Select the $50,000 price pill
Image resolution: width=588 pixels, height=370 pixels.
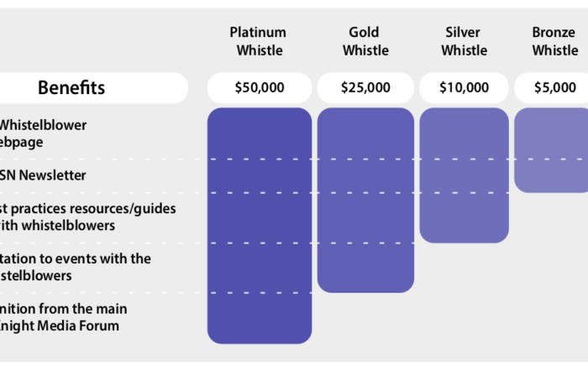point(259,87)
